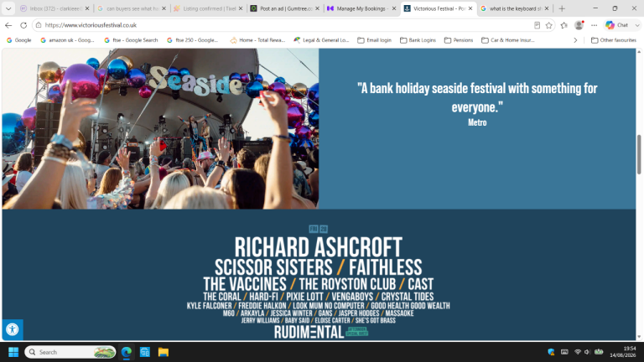Open the Copilot system tray icon
Viewport: 644px width, 362px height.
pos(551,352)
